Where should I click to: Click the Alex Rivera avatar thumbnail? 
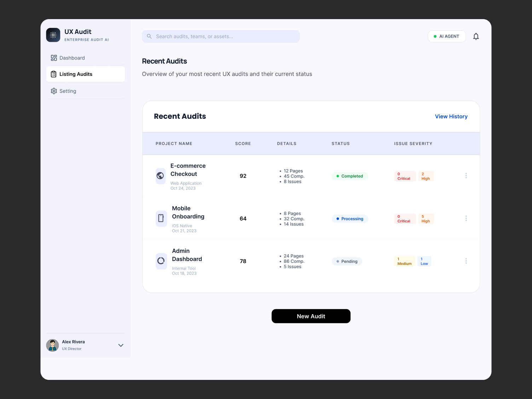pos(52,345)
